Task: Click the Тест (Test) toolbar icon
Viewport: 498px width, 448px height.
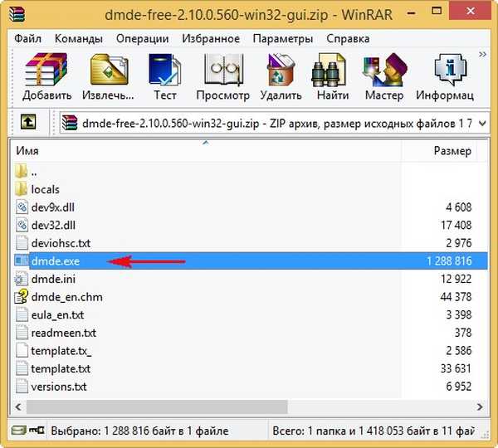Action: (x=165, y=70)
